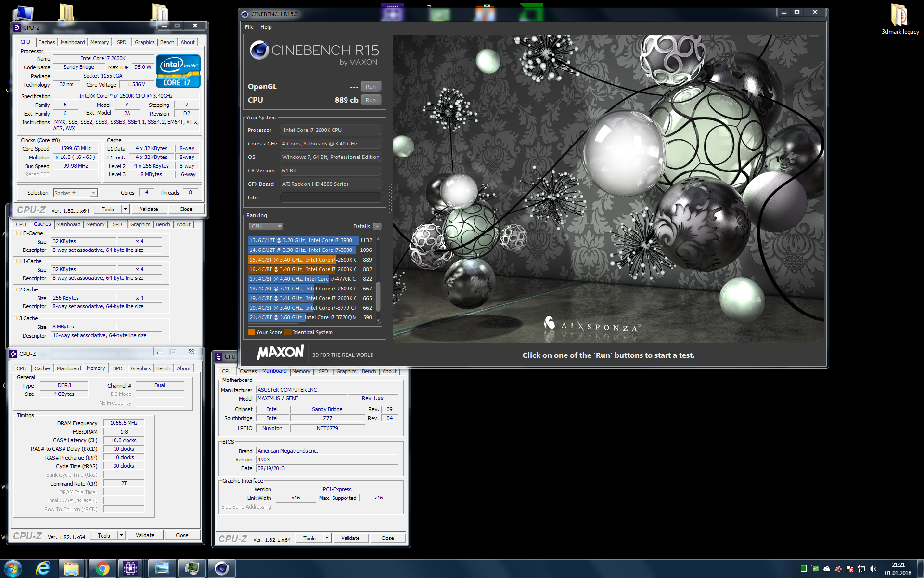Switch to Caches tab in top CPU-Z window
The height and width of the screenshot is (578, 924).
(47, 42)
